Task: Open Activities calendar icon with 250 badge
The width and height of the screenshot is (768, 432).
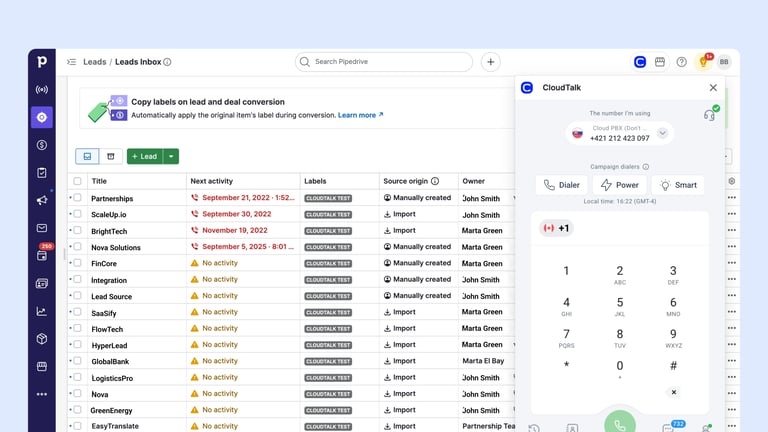Action: (x=42, y=255)
